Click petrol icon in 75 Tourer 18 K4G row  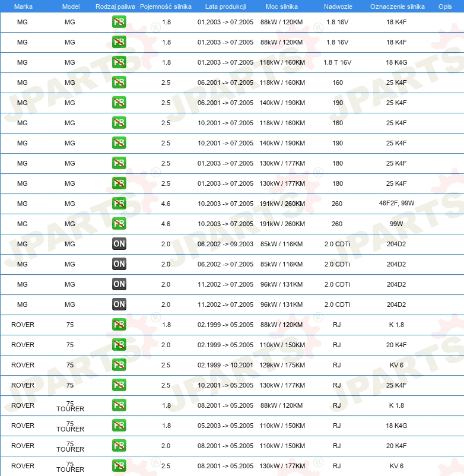(119, 426)
